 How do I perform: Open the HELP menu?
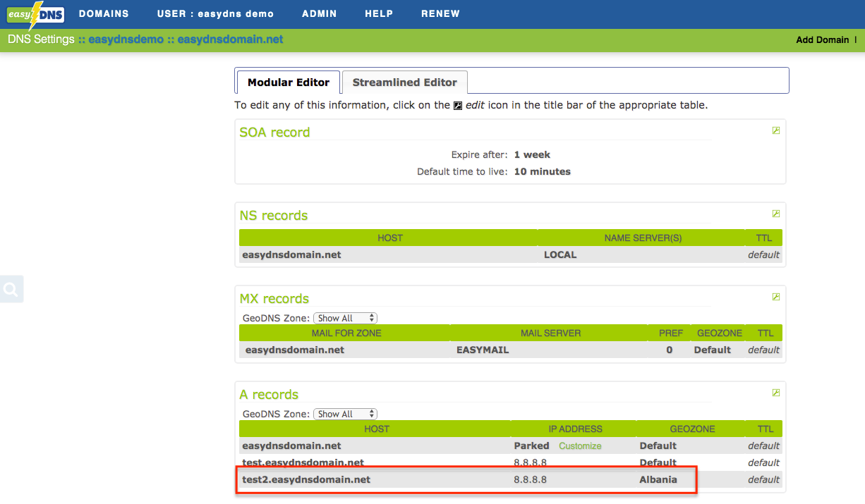[379, 14]
